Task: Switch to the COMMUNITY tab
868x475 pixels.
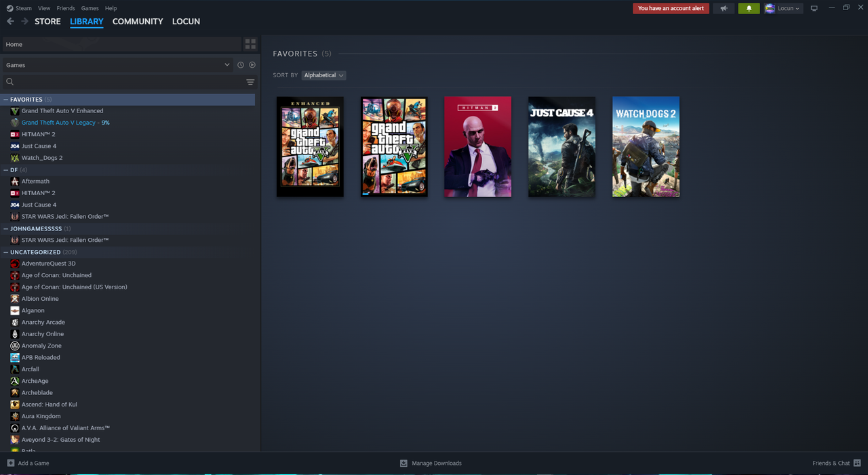Action: [138, 22]
